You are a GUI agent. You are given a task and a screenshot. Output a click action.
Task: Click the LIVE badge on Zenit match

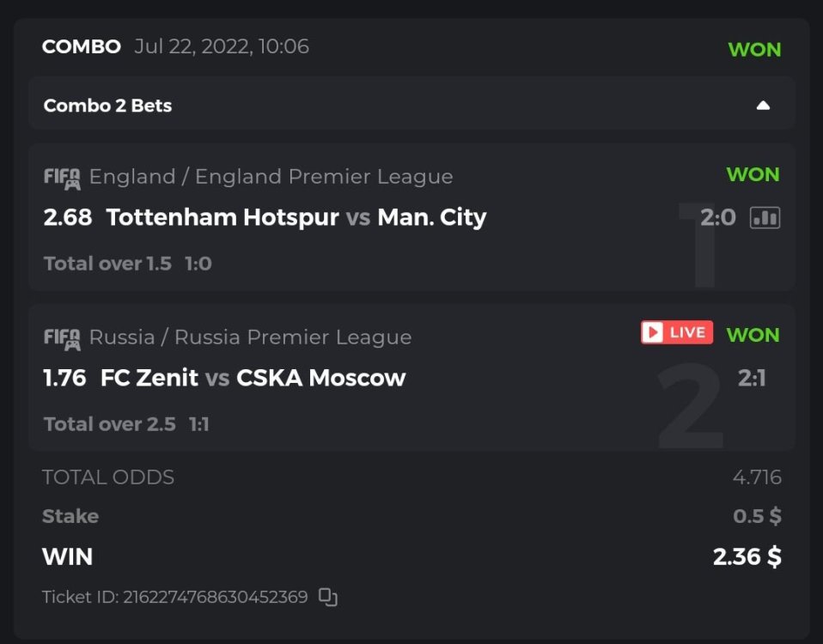(676, 332)
